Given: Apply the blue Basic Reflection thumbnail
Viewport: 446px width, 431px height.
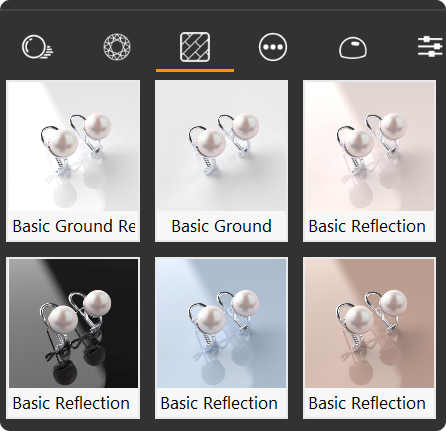Looking at the screenshot, I should coord(221,323).
